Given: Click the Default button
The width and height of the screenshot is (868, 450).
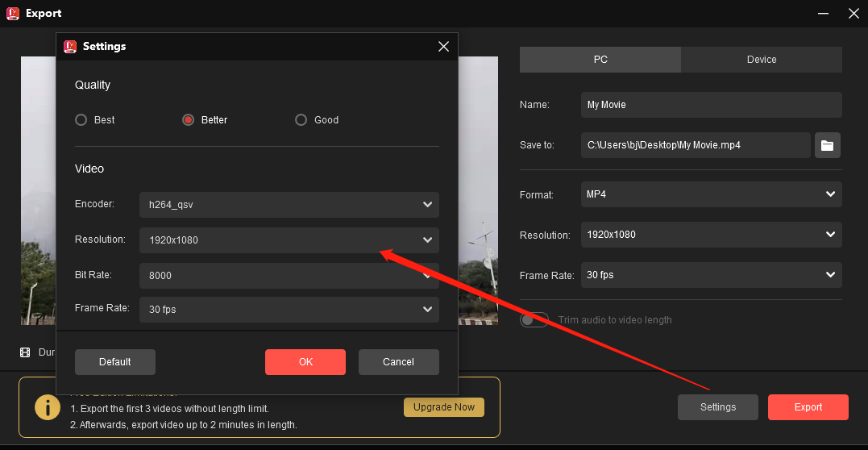Looking at the screenshot, I should [115, 362].
